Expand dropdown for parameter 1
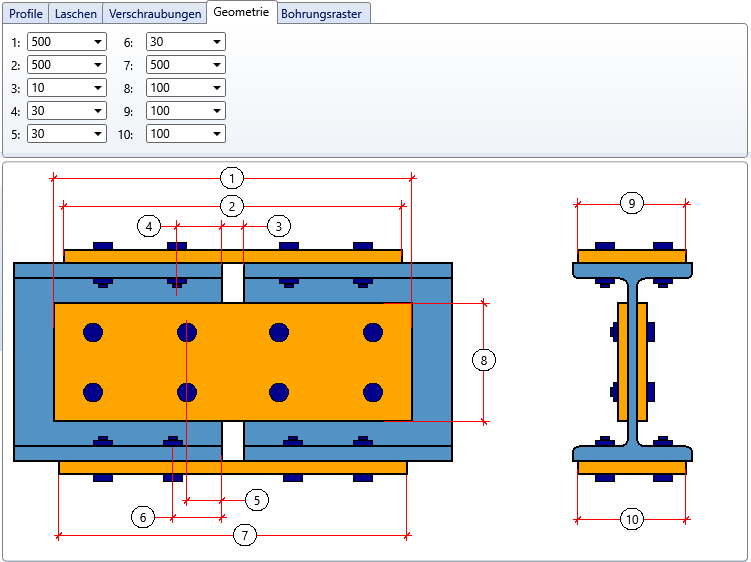Screen dimensions: 751x562 pyautogui.click(x=97, y=42)
